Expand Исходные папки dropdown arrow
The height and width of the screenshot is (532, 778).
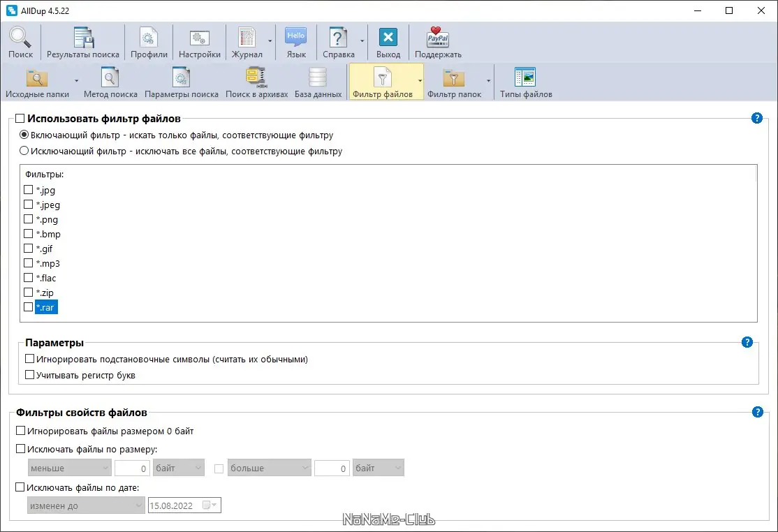(x=76, y=81)
